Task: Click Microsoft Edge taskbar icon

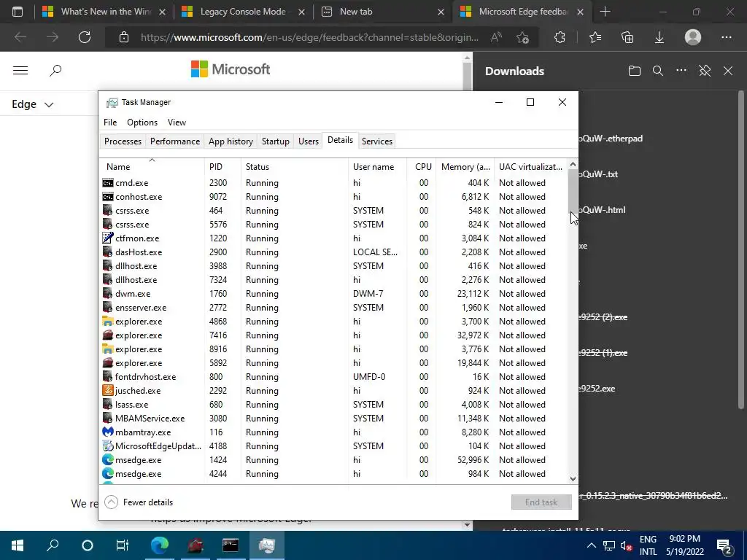Action: coord(160,545)
